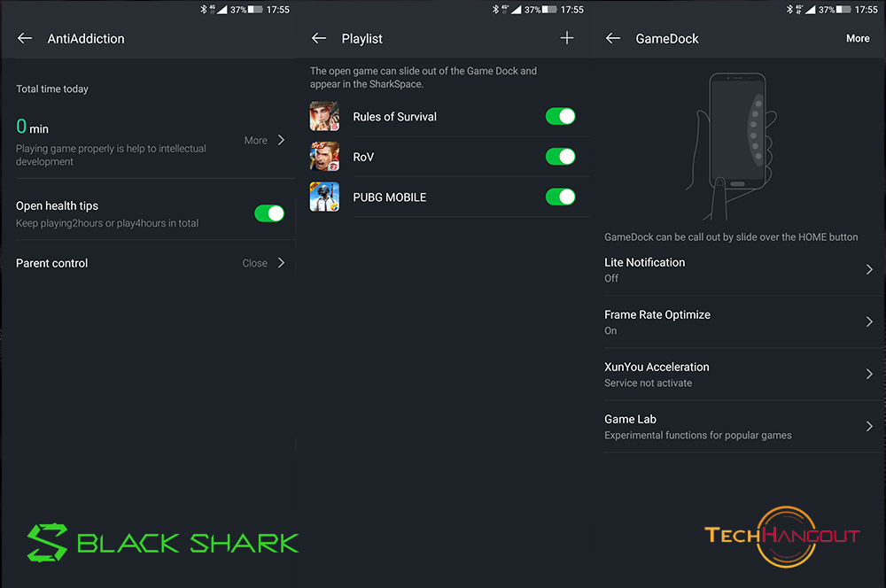Tap the Rules of Survival game icon
Image resolution: width=886 pixels, height=588 pixels.
(324, 116)
